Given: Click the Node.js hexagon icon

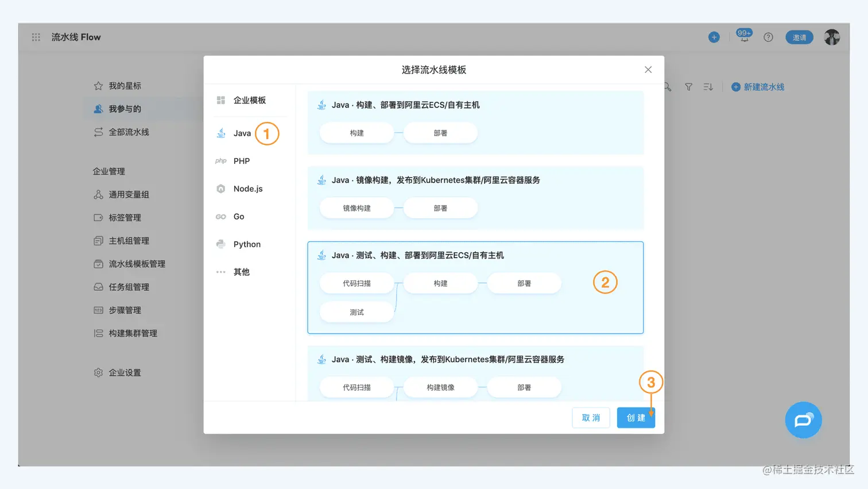Looking at the screenshot, I should click(x=221, y=188).
